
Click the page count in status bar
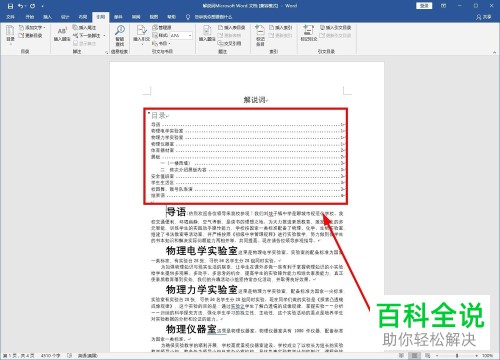pyautogui.click(x=19, y=356)
